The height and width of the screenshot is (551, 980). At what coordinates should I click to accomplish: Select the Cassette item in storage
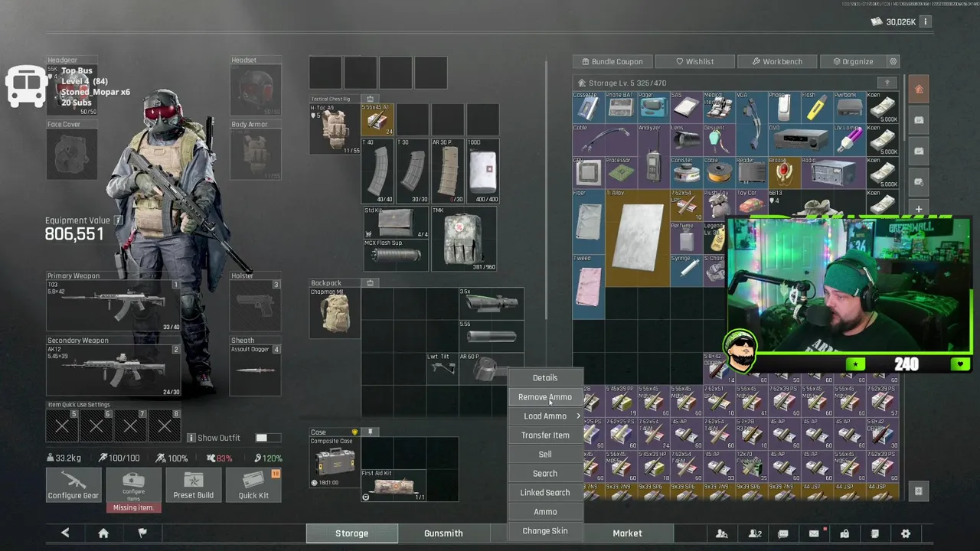588,107
